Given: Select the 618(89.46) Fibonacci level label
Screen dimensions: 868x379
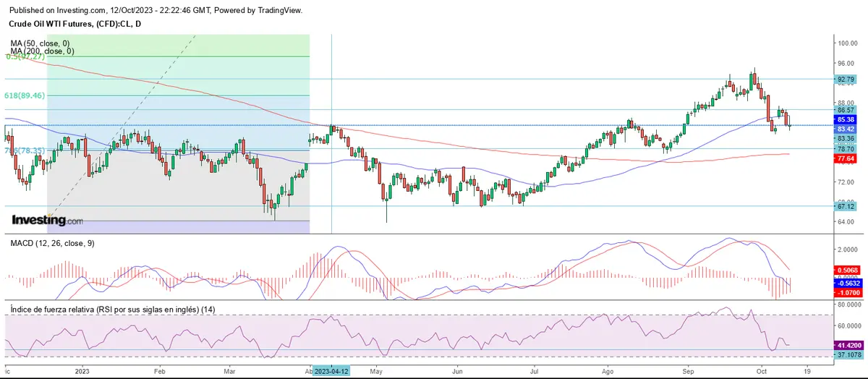Looking at the screenshot, I should pos(25,95).
